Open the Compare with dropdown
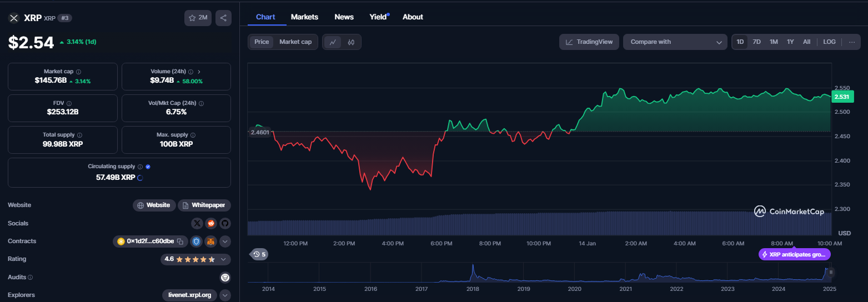This screenshot has width=868, height=302. pos(675,42)
